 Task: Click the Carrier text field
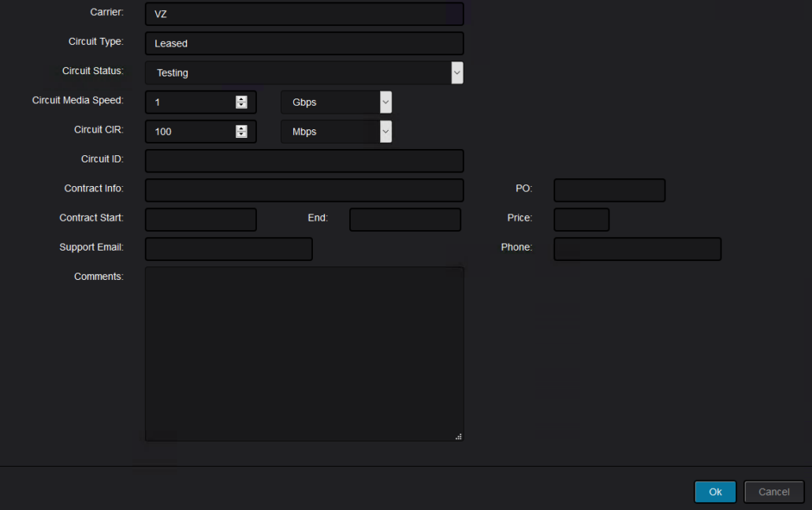click(x=304, y=14)
